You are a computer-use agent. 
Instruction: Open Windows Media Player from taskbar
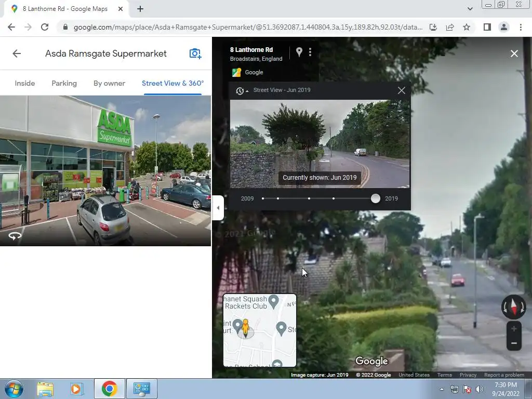(x=76, y=389)
